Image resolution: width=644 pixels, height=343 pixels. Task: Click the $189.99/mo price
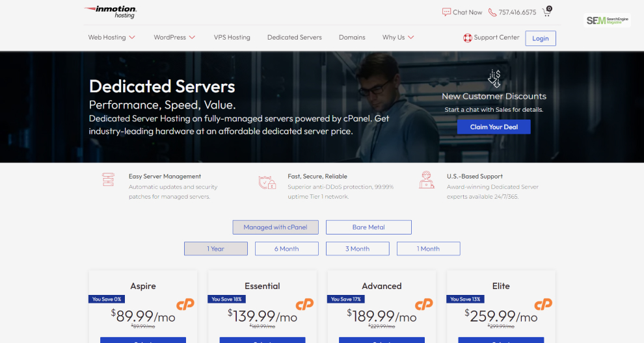[382, 316]
